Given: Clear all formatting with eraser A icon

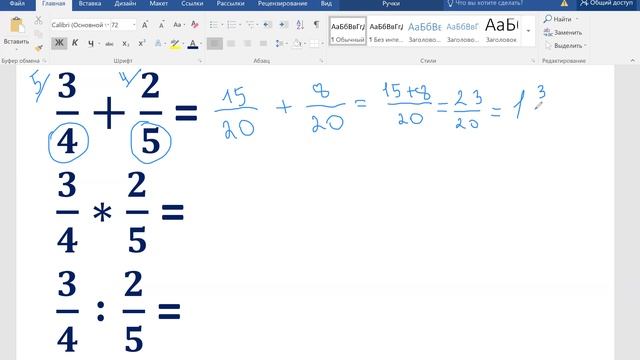Looking at the screenshot, I should point(195,25).
